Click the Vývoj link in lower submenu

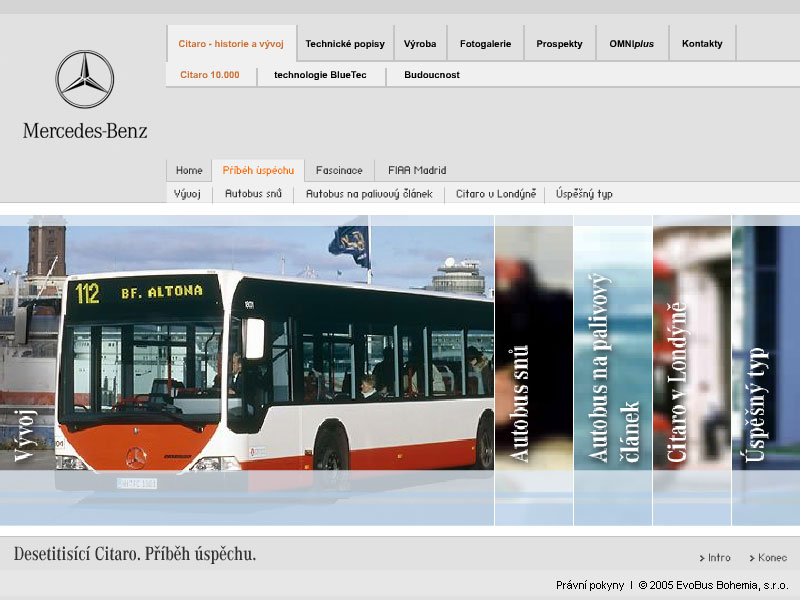pos(188,194)
